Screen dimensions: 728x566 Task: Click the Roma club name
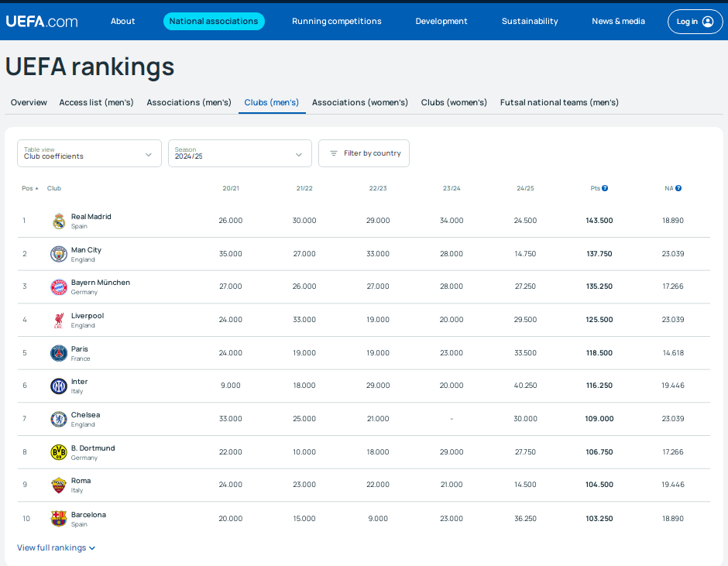click(x=81, y=481)
